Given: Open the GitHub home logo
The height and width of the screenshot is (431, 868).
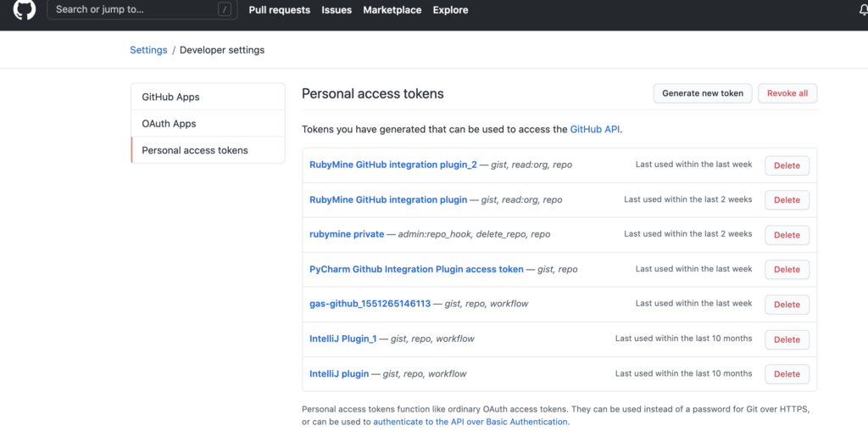Looking at the screenshot, I should point(25,9).
